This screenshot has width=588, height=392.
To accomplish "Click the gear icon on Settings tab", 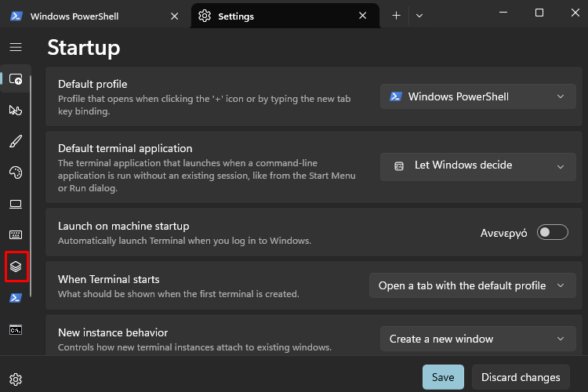I will 205,16.
